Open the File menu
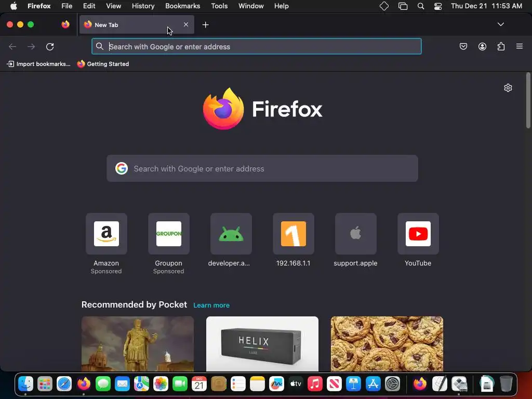This screenshot has width=532, height=399. pos(67,6)
